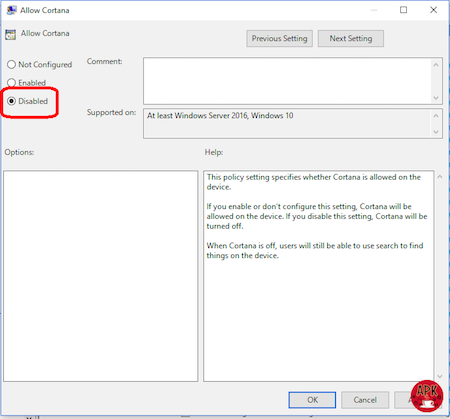Click the Comment: label
450x419 pixels.
tap(104, 61)
